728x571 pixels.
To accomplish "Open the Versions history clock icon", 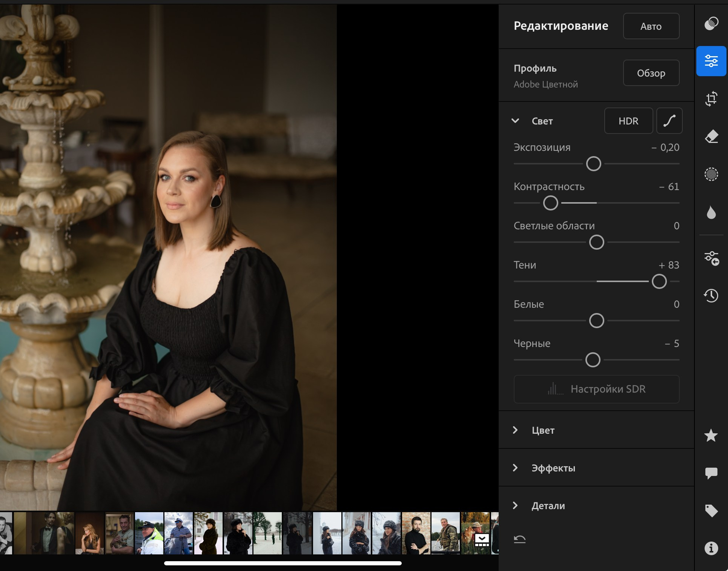I will 711,295.
